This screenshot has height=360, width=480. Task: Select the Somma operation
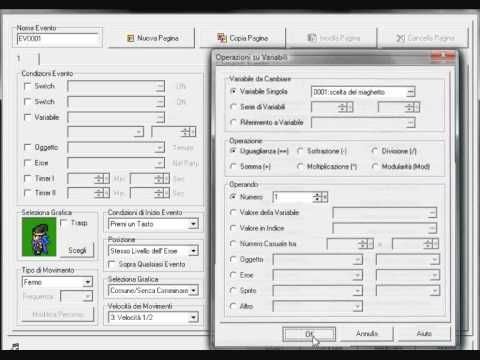(x=233, y=166)
